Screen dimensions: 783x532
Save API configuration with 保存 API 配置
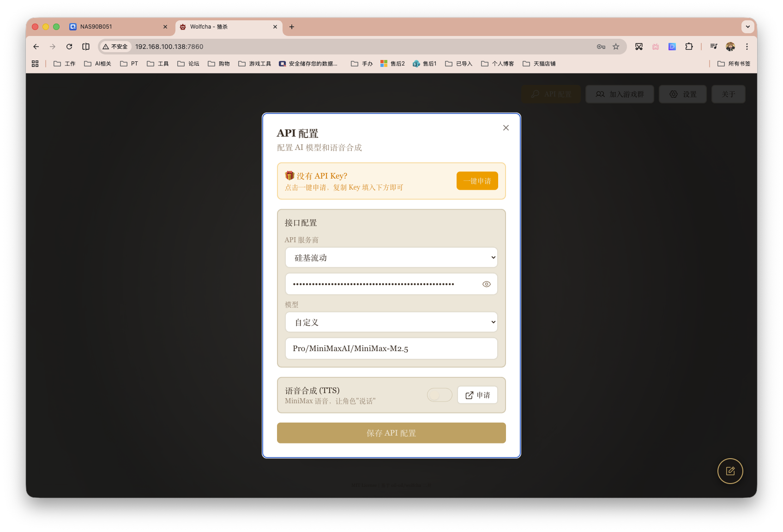click(391, 433)
